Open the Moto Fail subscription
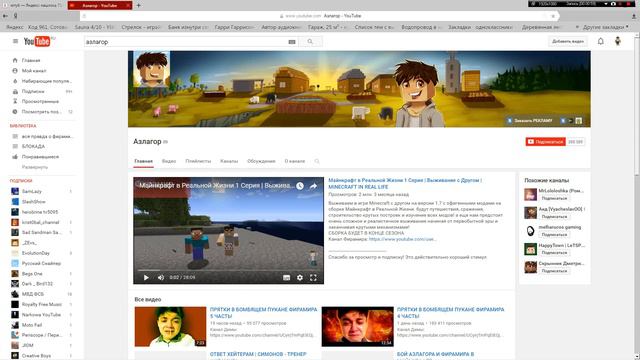640x360 pixels. pyautogui.click(x=32, y=325)
